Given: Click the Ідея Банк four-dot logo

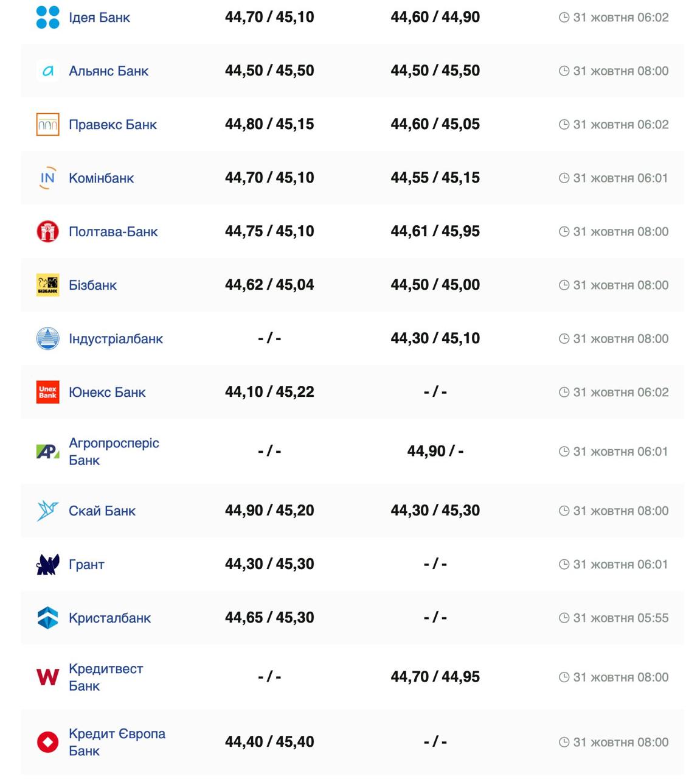Looking at the screenshot, I should pos(48,17).
